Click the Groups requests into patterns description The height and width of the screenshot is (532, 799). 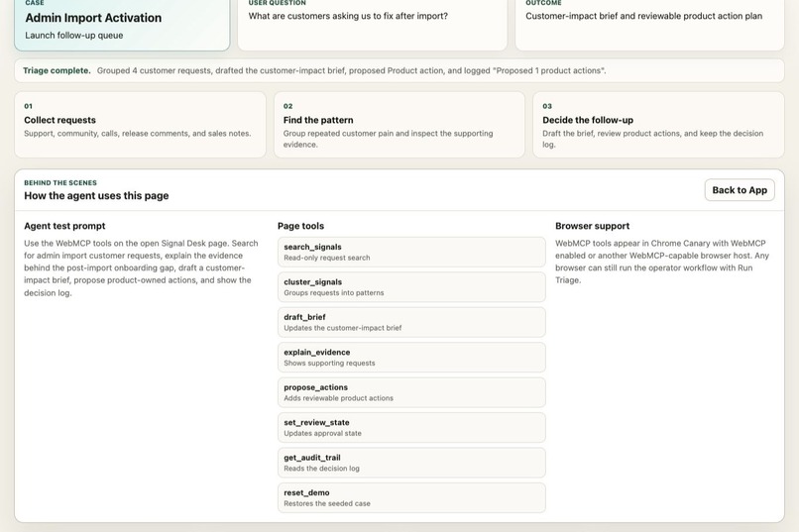334,292
